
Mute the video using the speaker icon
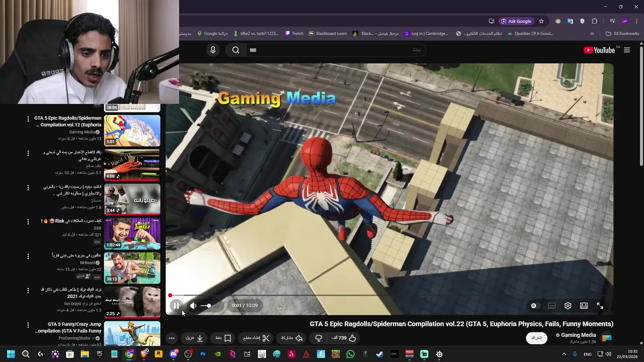pyautogui.click(x=193, y=306)
